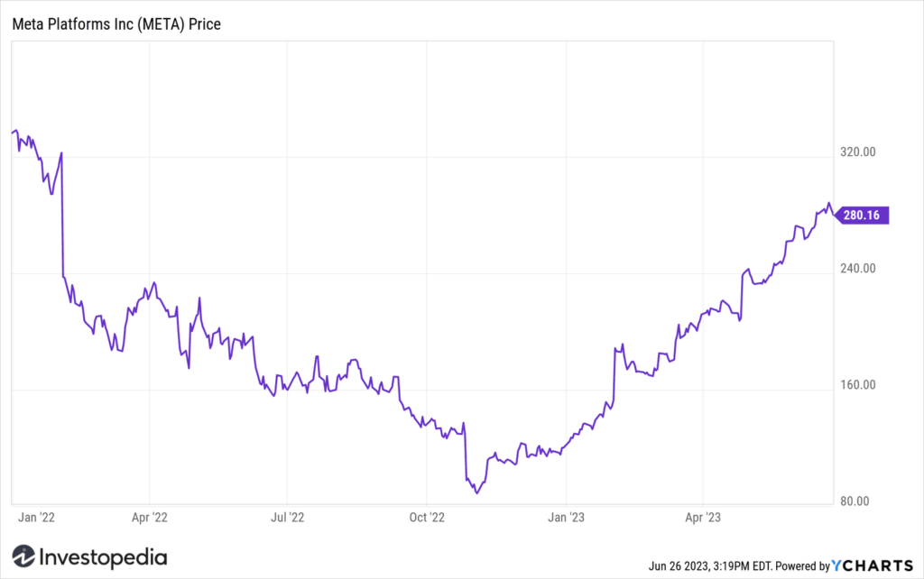924x579 pixels.
Task: Click the Powered by text in footer
Action: point(802,566)
